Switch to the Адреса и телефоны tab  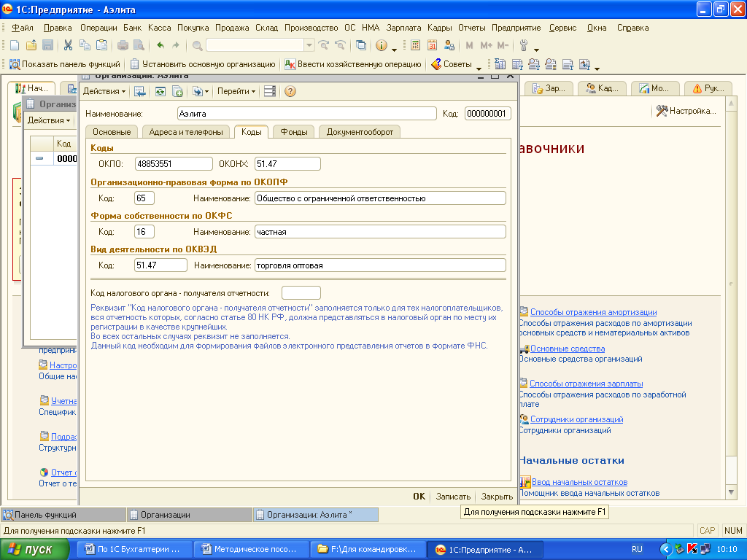(186, 132)
